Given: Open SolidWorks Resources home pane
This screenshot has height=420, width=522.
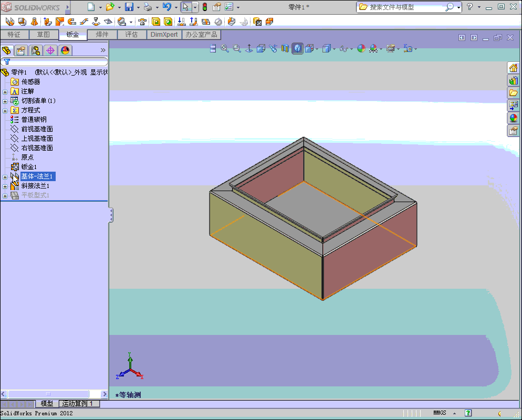Looking at the screenshot, I should point(514,68).
